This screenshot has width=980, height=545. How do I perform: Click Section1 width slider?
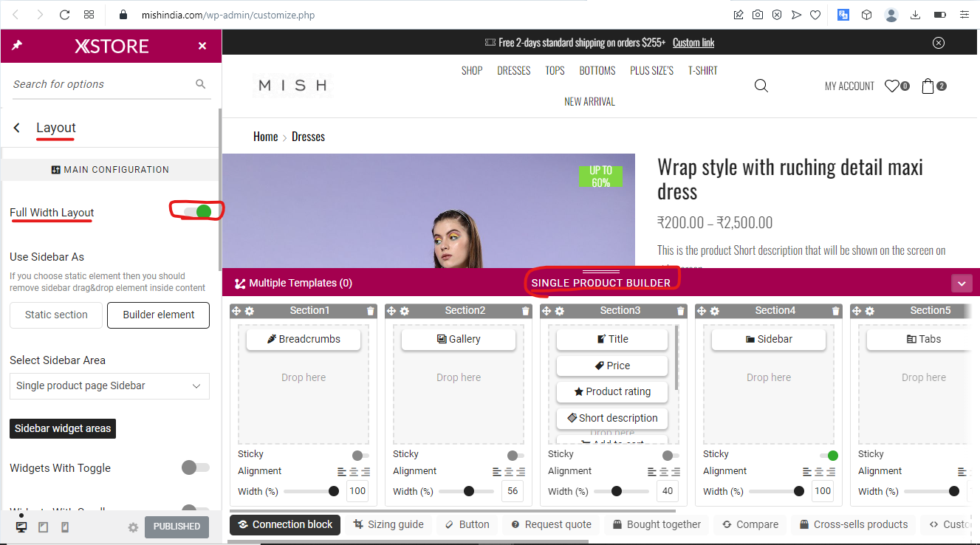coord(311,491)
